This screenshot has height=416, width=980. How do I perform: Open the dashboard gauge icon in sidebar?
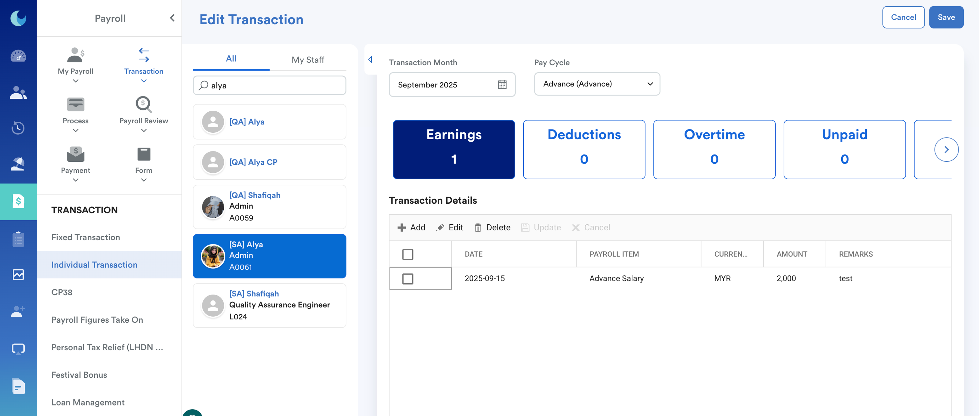pos(18,56)
